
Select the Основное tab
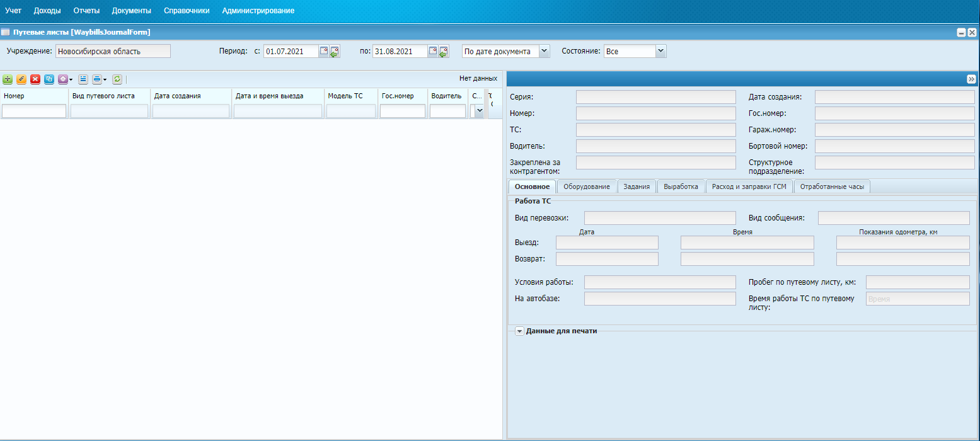[532, 186]
